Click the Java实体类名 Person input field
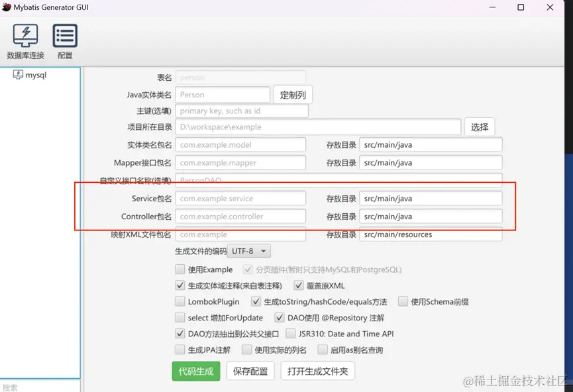 [x=223, y=95]
